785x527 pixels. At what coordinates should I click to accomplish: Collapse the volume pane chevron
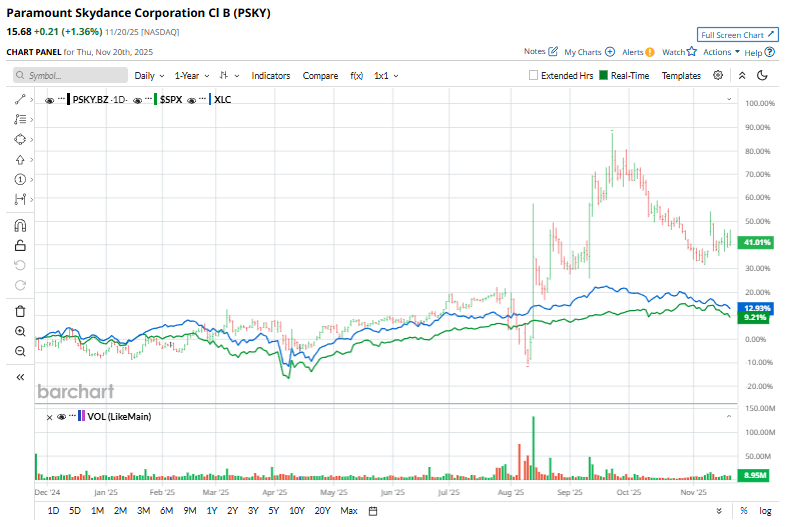tap(729, 416)
